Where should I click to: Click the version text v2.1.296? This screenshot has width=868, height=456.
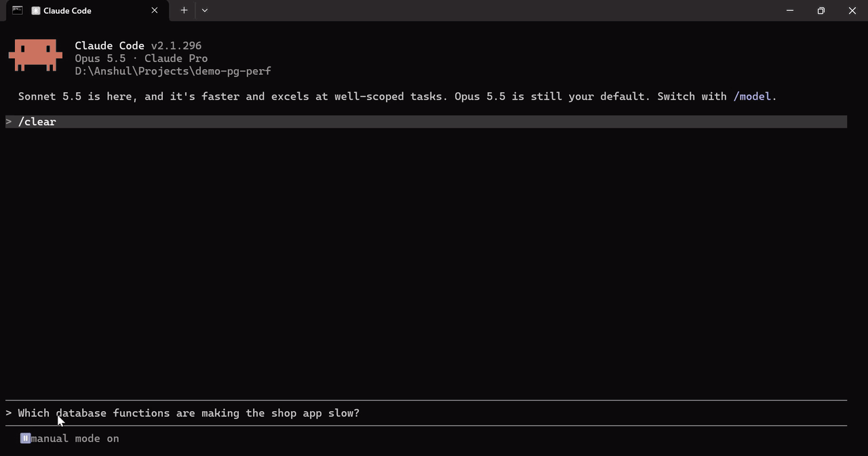click(176, 45)
